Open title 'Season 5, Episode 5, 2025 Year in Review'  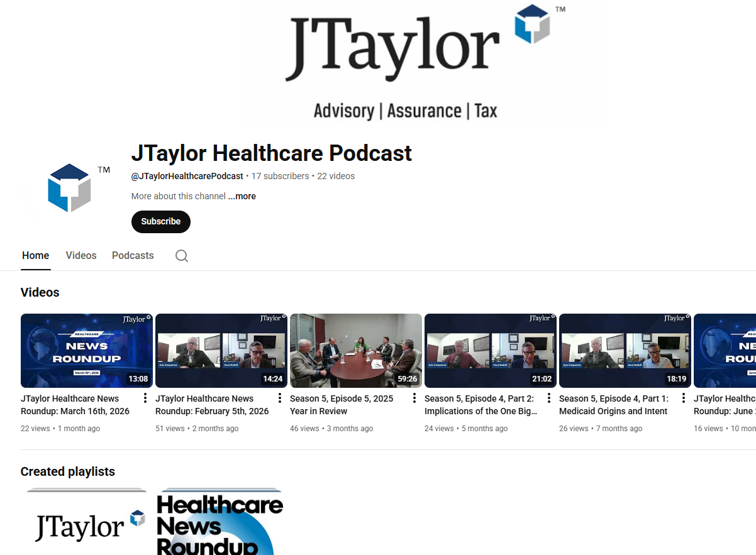(x=342, y=405)
